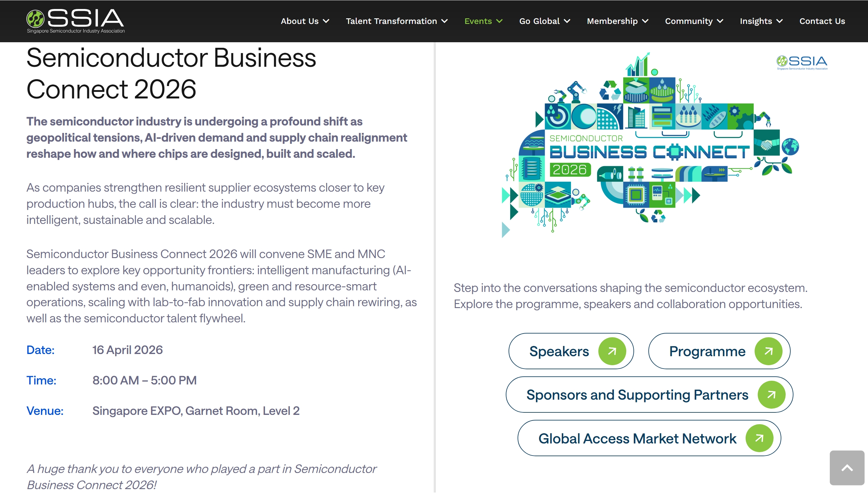868x495 pixels.
Task: Open the Talent Transformation menu
Action: click(391, 21)
